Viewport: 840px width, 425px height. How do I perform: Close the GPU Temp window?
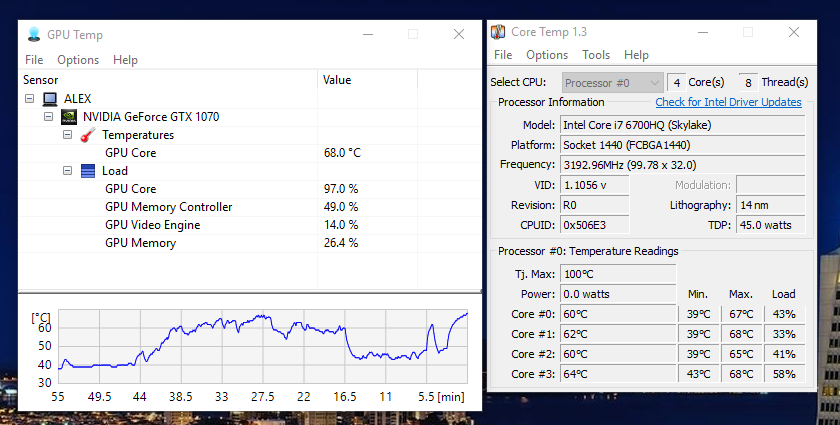[459, 34]
